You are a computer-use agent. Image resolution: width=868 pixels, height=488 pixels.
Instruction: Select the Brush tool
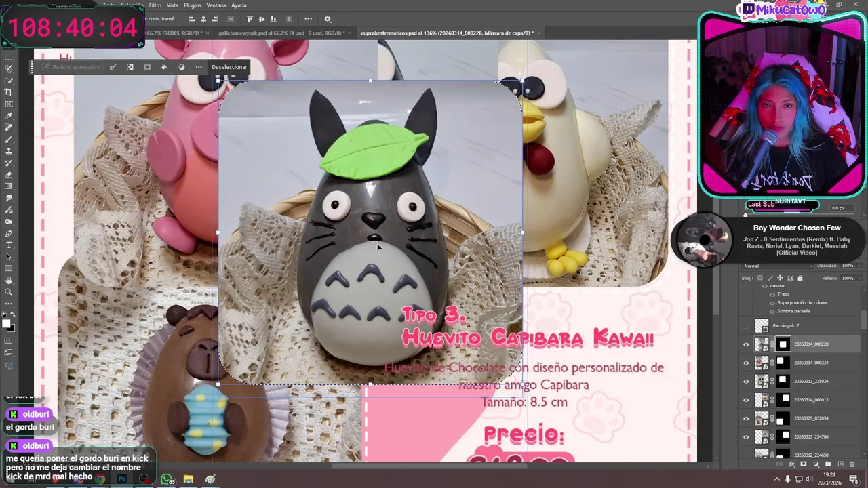[x=9, y=140]
